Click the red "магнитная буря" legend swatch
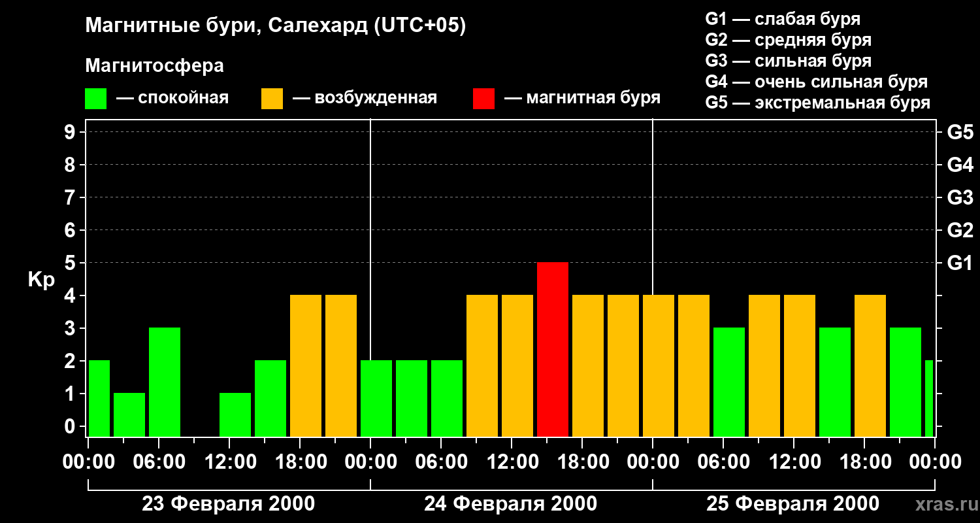Viewport: 980px width, 523px height. (x=483, y=99)
